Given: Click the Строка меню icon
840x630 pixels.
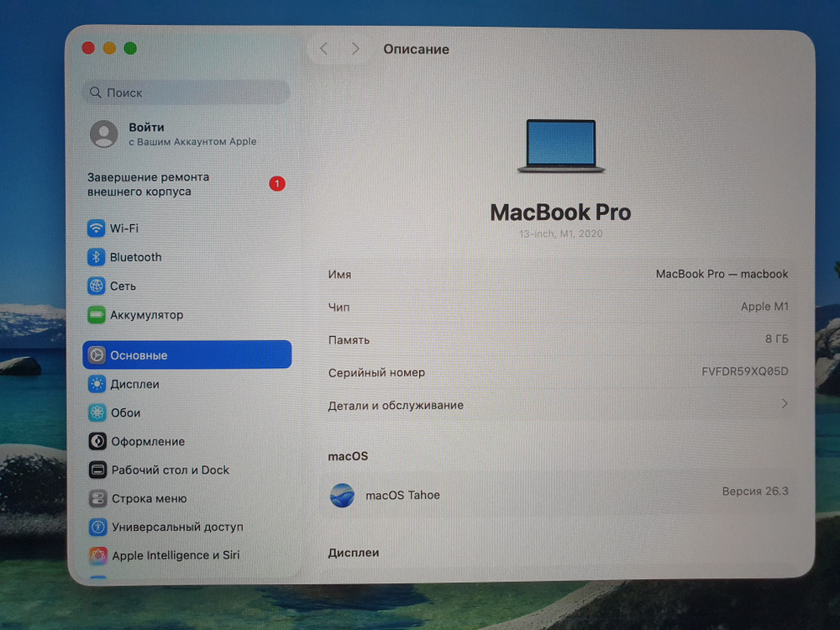Looking at the screenshot, I should (97, 498).
